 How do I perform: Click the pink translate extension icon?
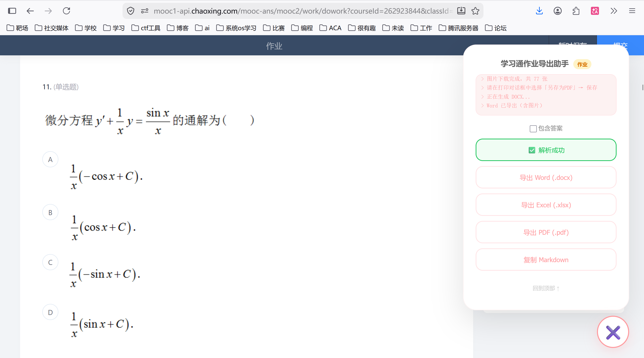pyautogui.click(x=595, y=11)
